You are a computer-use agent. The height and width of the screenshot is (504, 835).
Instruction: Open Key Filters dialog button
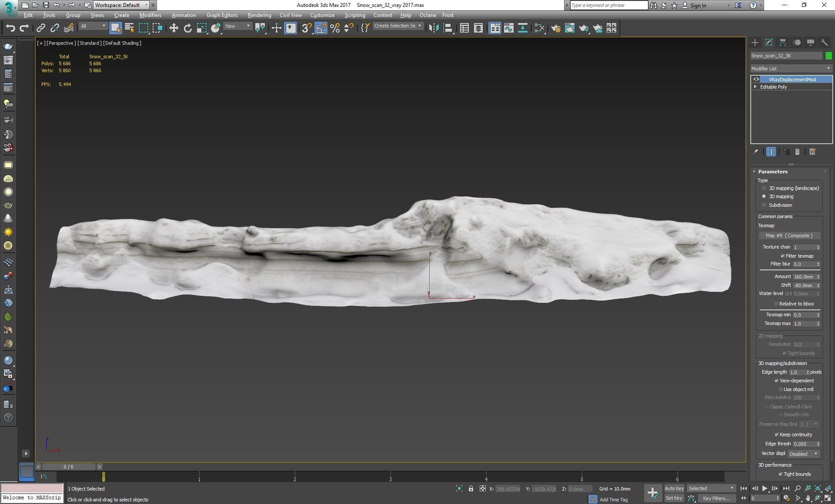coord(716,498)
